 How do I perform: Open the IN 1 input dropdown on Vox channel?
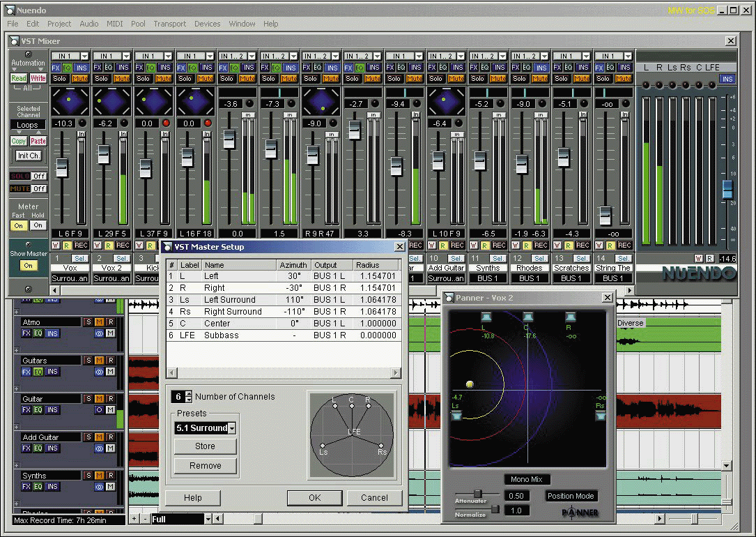(84, 56)
